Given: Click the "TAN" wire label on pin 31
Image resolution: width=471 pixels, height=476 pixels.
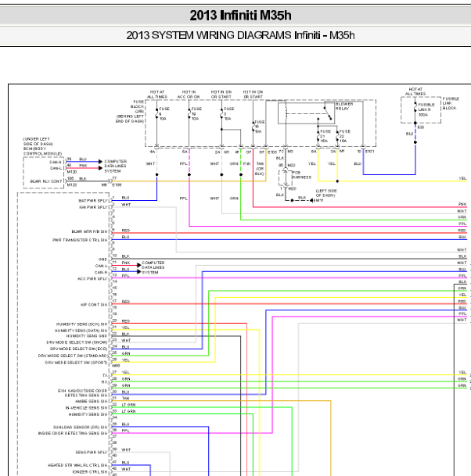Looking at the screenshot, I should coord(125,398).
